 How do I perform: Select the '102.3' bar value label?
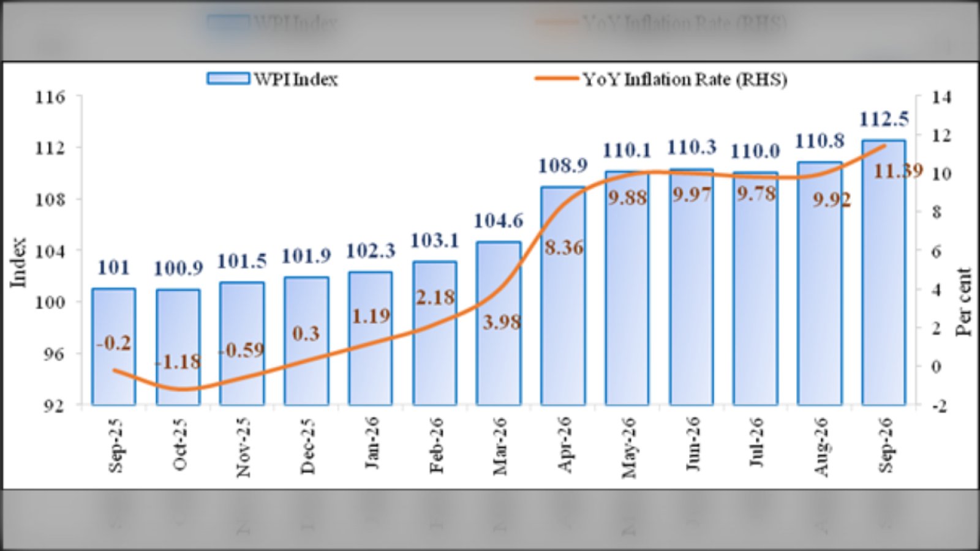click(x=371, y=251)
